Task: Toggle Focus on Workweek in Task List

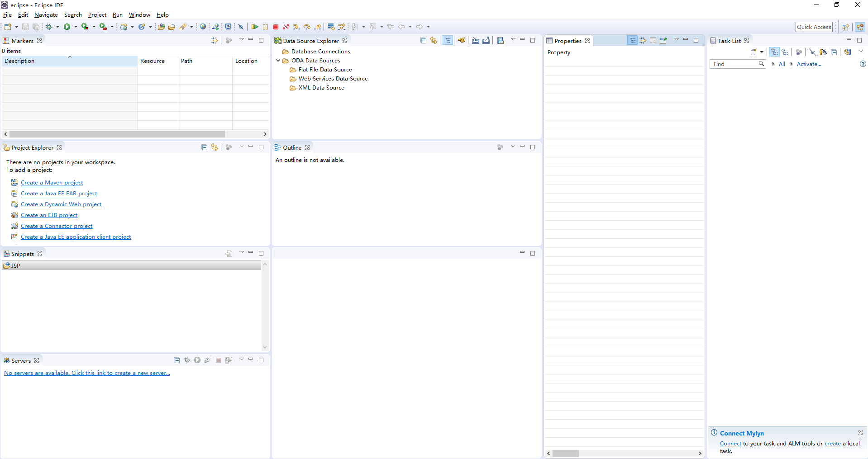Action: (x=799, y=52)
